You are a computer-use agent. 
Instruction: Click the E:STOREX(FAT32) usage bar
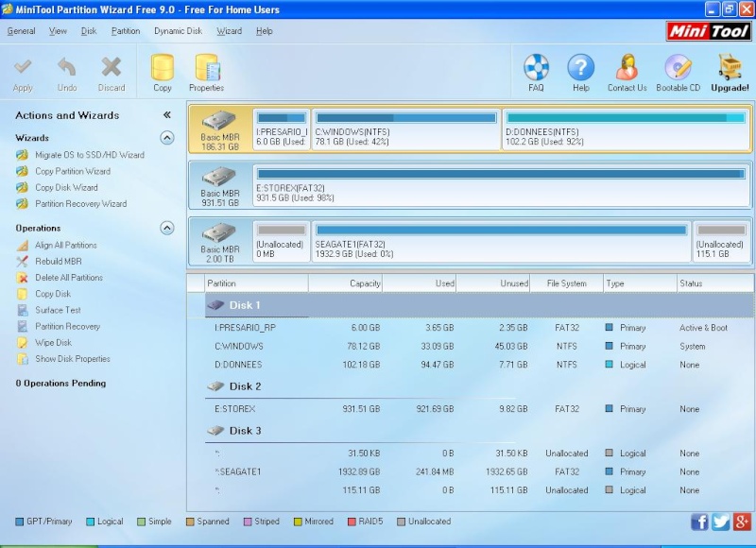pyautogui.click(x=502, y=174)
